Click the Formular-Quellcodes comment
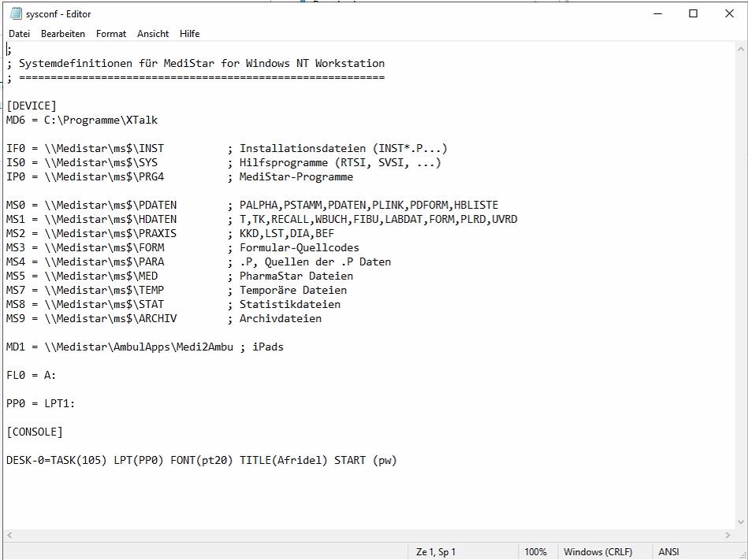The width and height of the screenshot is (748, 560). click(x=299, y=248)
